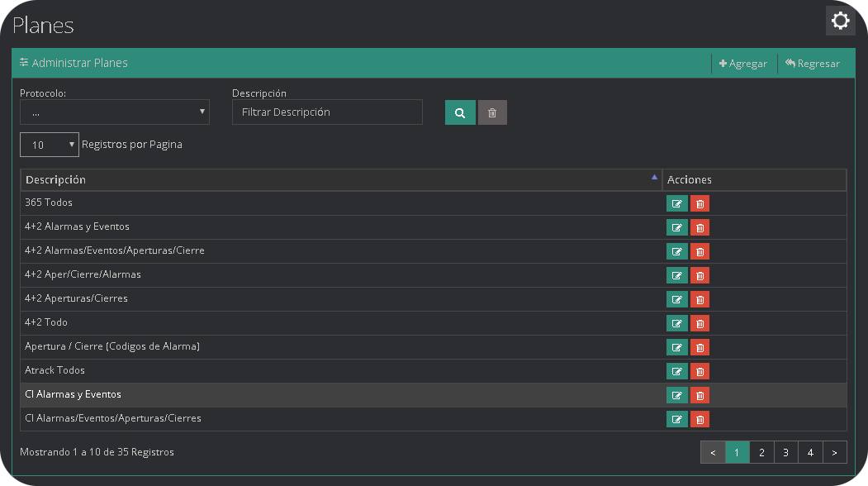This screenshot has height=486, width=868.
Task: Open the settings gear icon
Action: (x=840, y=21)
